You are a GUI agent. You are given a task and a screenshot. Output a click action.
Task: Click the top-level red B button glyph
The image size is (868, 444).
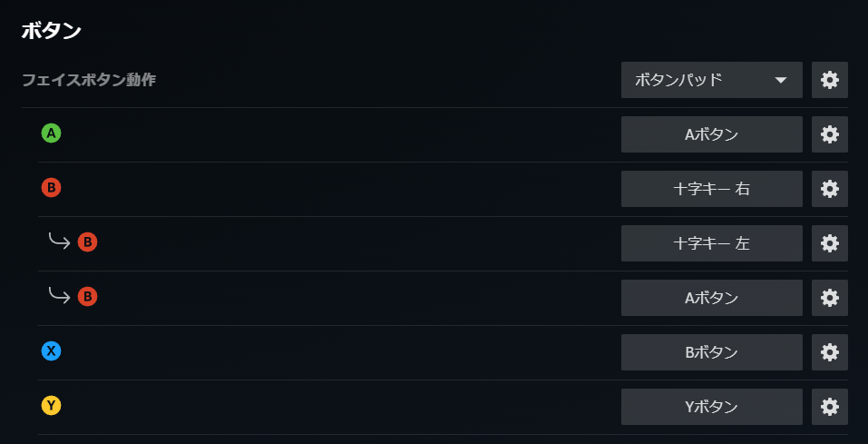(51, 188)
